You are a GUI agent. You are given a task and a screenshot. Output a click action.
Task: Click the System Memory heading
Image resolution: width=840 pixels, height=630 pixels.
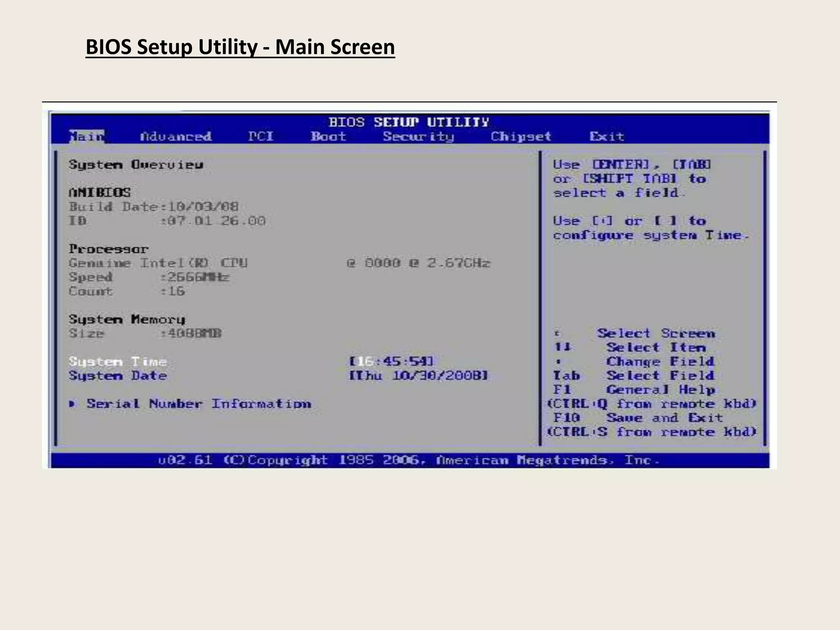[127, 320]
